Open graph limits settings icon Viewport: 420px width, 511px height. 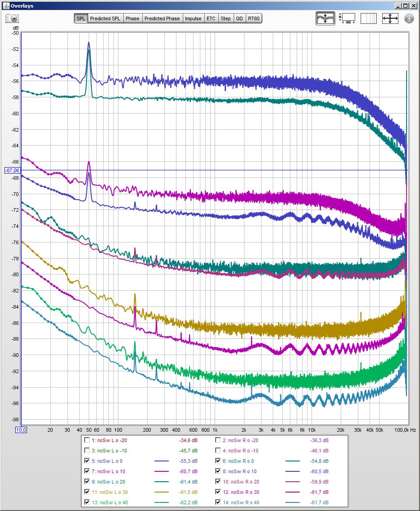point(347,18)
